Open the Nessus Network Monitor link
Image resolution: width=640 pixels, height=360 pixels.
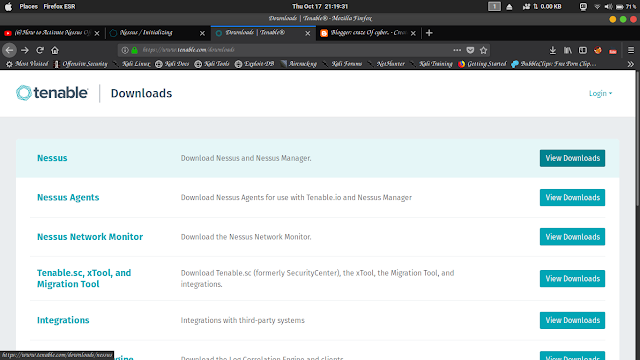click(90, 237)
